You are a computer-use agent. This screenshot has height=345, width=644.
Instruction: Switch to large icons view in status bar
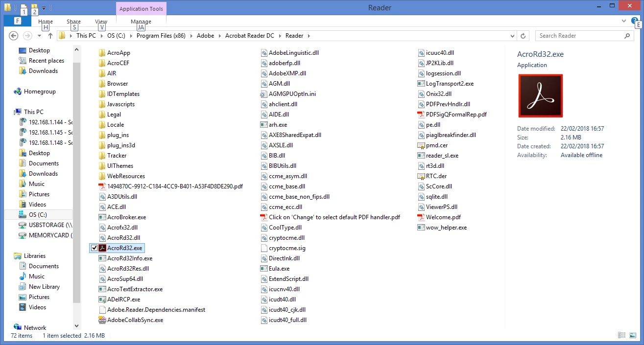pos(632,336)
